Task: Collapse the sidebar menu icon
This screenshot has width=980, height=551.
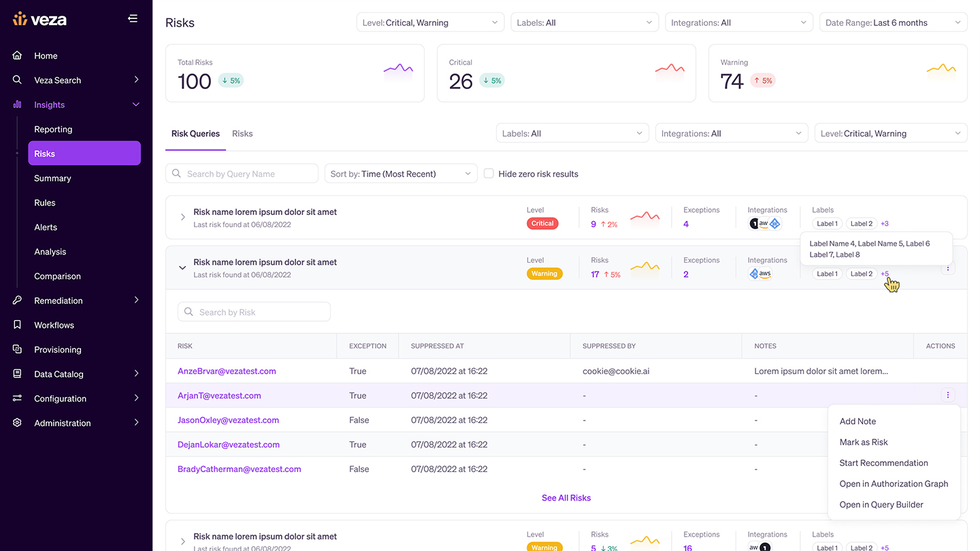Action: (133, 18)
